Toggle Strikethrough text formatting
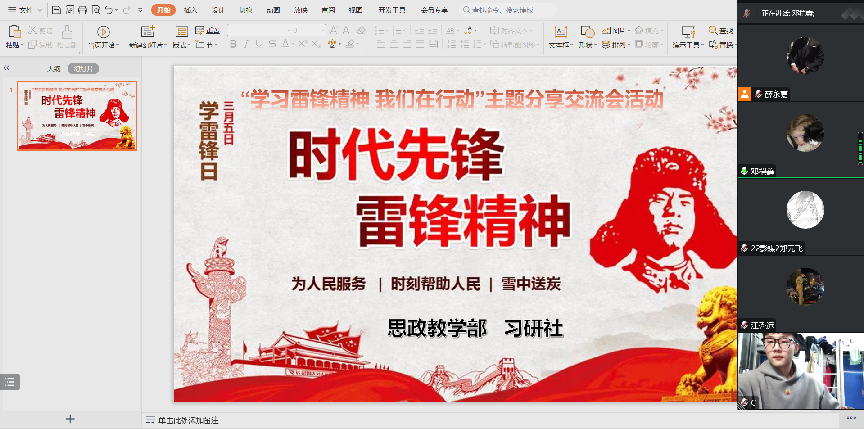 pos(272,45)
